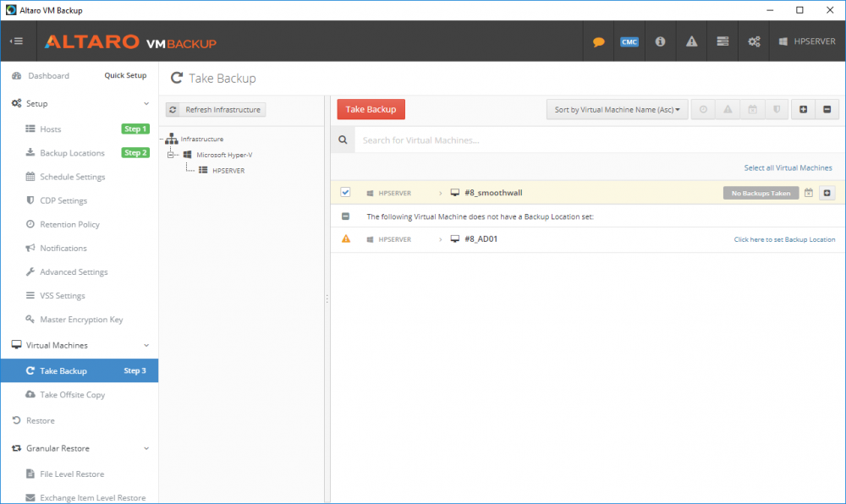Open the settings gears icon in the header
The image size is (846, 504).
[754, 41]
